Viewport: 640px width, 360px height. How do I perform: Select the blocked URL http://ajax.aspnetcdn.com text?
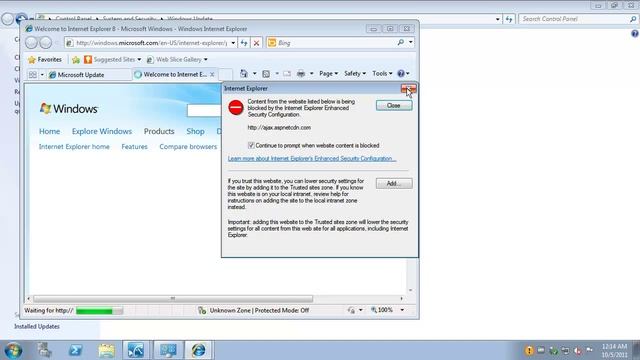tap(279, 127)
